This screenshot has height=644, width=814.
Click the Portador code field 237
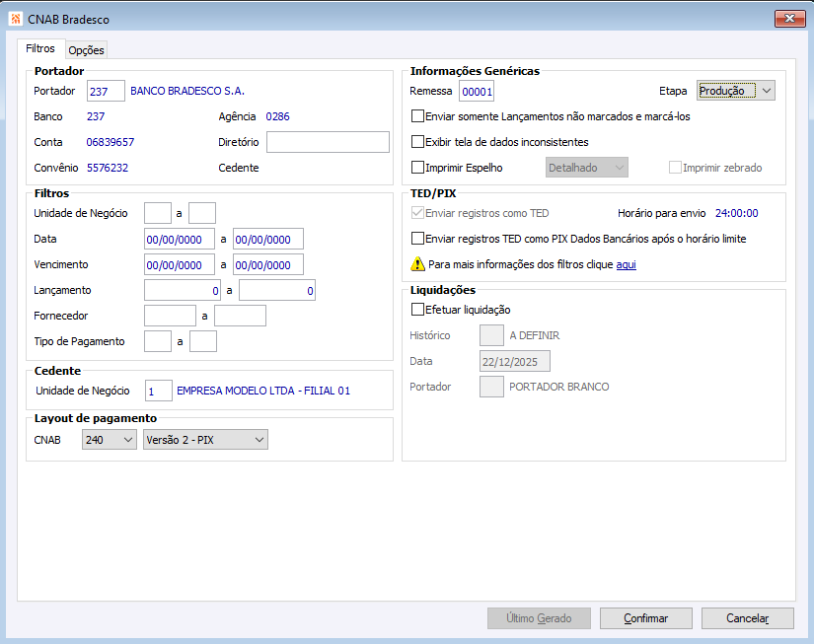point(106,91)
